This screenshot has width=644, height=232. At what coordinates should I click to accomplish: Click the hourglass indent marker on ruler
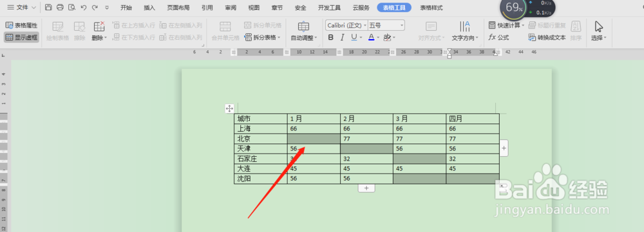coord(450,53)
